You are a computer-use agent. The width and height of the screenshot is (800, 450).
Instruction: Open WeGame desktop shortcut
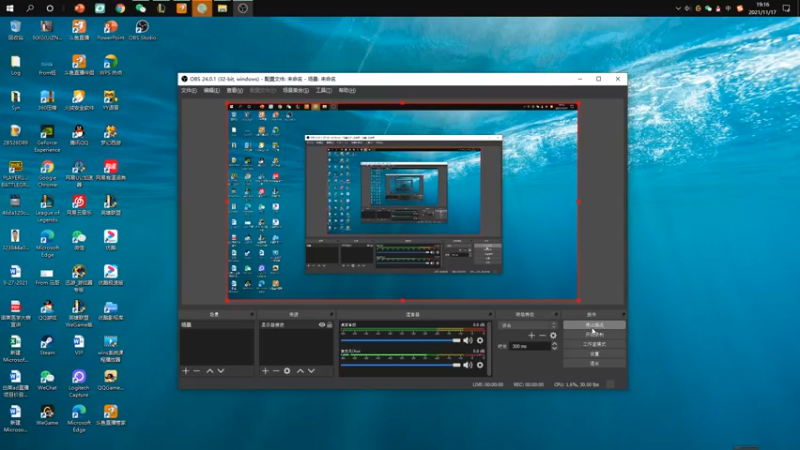coord(47,415)
